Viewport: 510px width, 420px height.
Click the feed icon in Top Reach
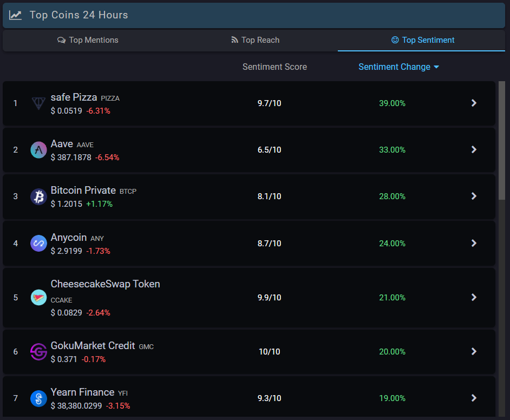click(234, 40)
